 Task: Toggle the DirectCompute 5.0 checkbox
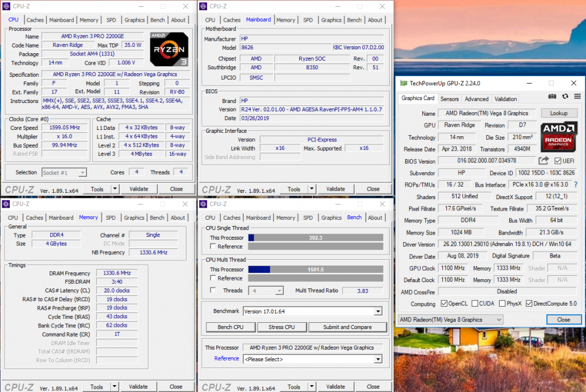[529, 303]
